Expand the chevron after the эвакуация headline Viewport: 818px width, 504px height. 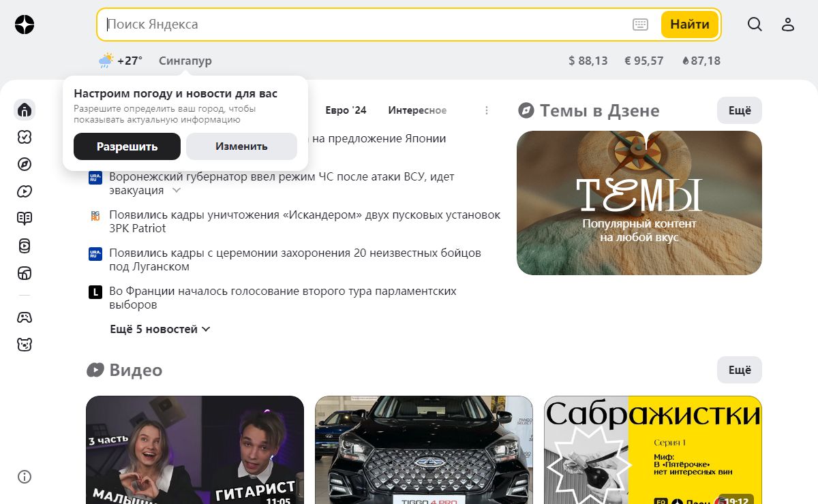pos(176,191)
